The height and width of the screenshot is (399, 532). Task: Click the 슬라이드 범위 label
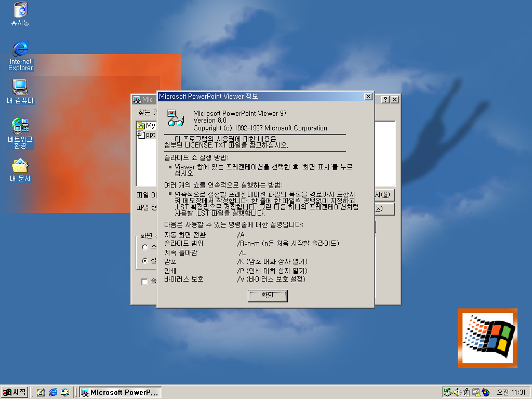pos(183,243)
